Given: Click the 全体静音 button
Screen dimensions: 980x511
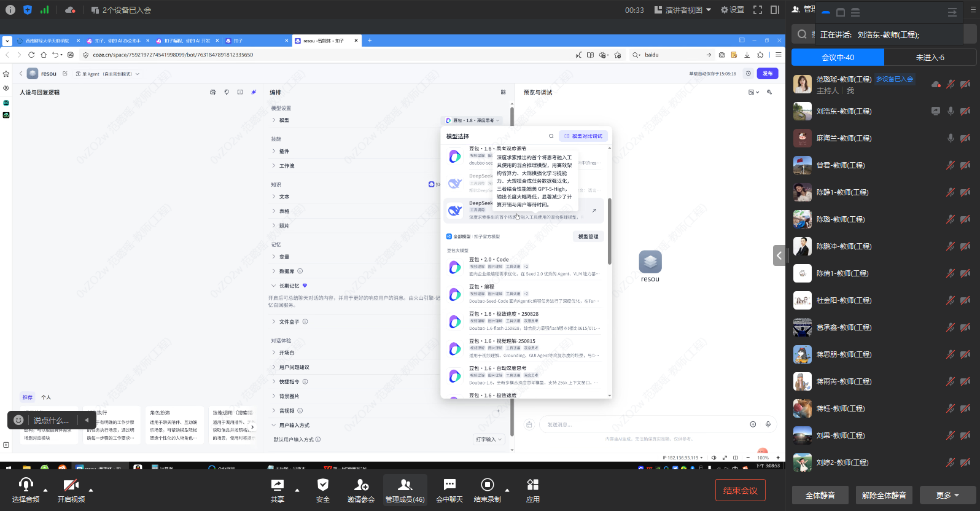Looking at the screenshot, I should coord(820,495).
